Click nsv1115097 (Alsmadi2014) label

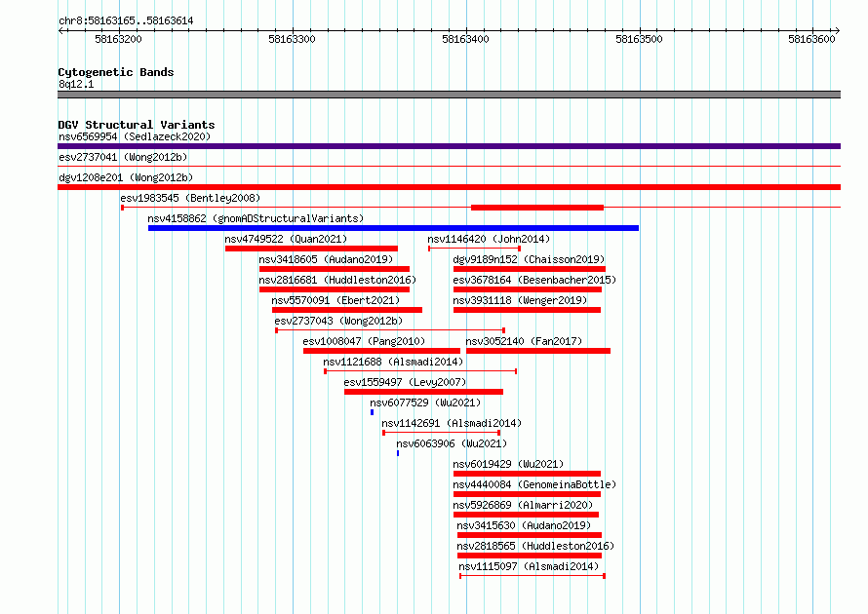click(528, 566)
